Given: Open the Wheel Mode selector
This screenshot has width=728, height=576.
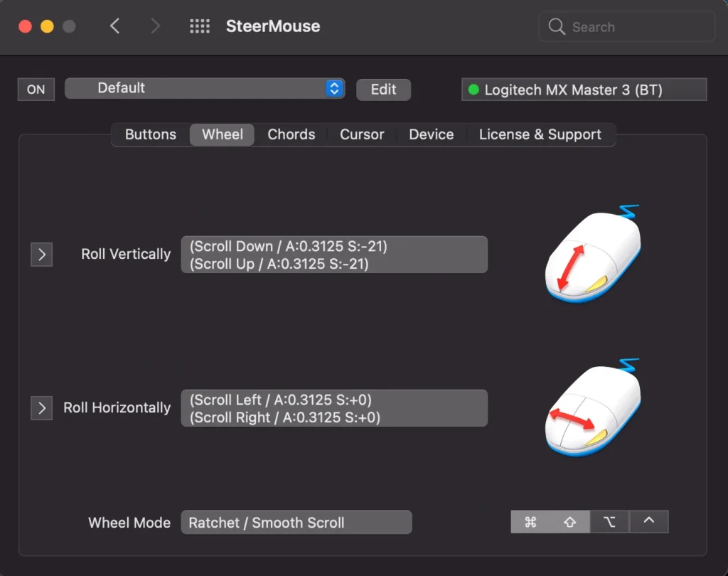Looking at the screenshot, I should coord(296,523).
